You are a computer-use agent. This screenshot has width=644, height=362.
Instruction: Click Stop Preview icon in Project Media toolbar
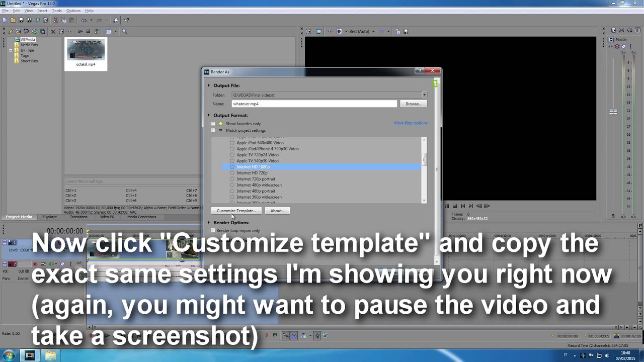click(x=88, y=31)
